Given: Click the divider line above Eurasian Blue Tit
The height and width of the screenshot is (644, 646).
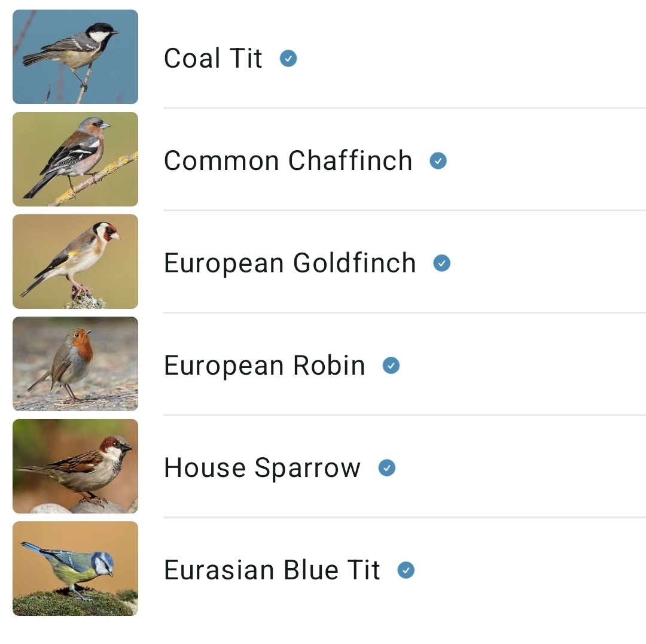Looking at the screenshot, I should point(404,518).
